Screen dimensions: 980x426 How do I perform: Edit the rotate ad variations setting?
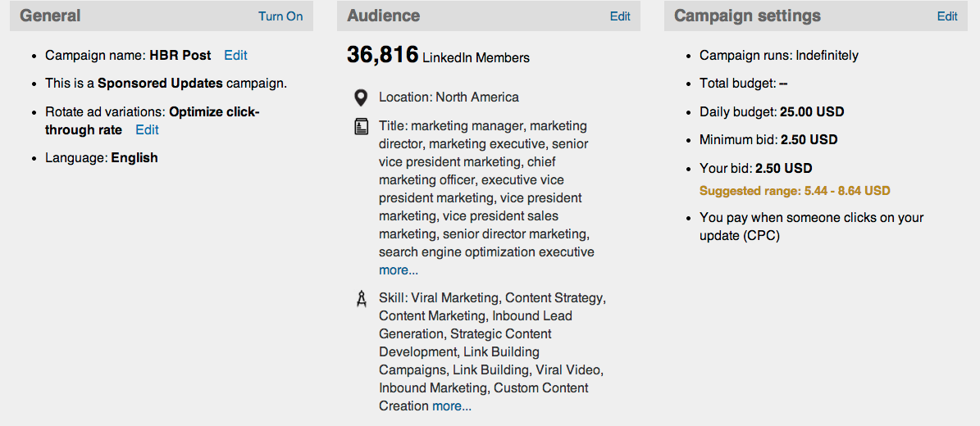click(x=147, y=130)
